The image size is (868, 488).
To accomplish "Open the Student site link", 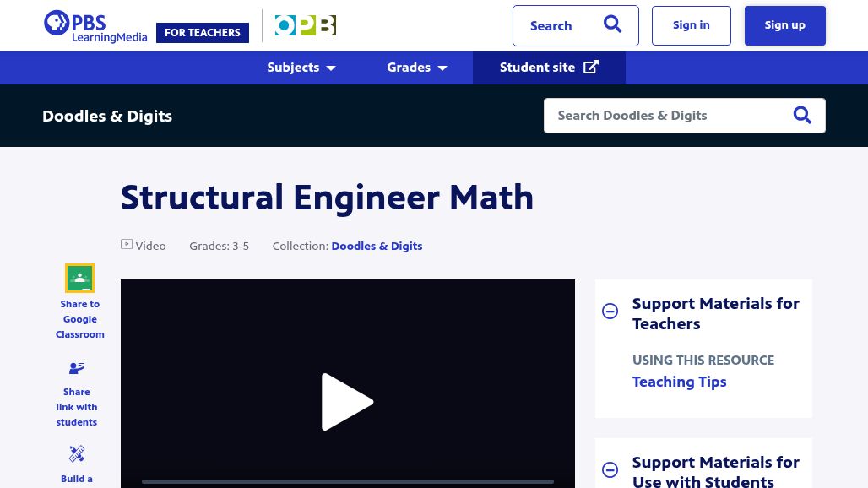I will point(549,68).
